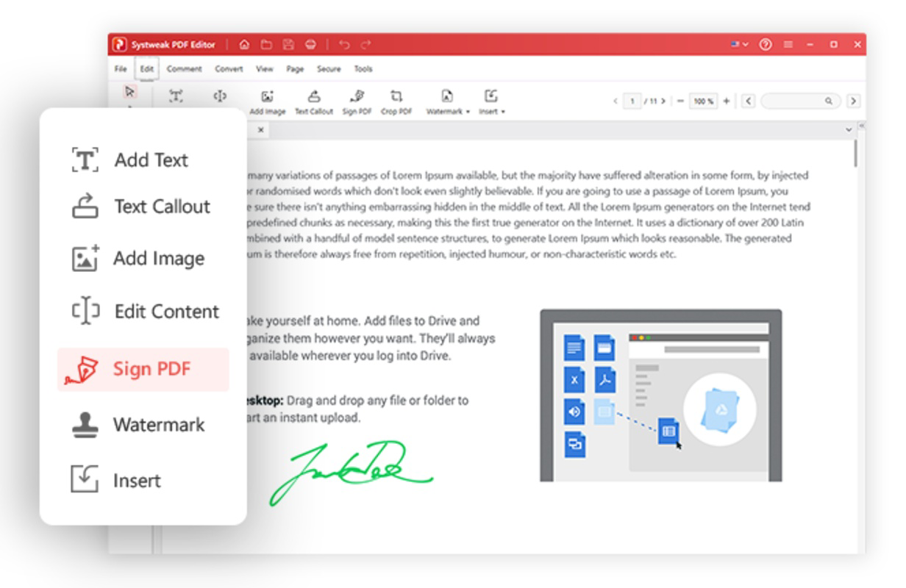Click the highlighted Sign PDF entry in the feature panel

(143, 369)
